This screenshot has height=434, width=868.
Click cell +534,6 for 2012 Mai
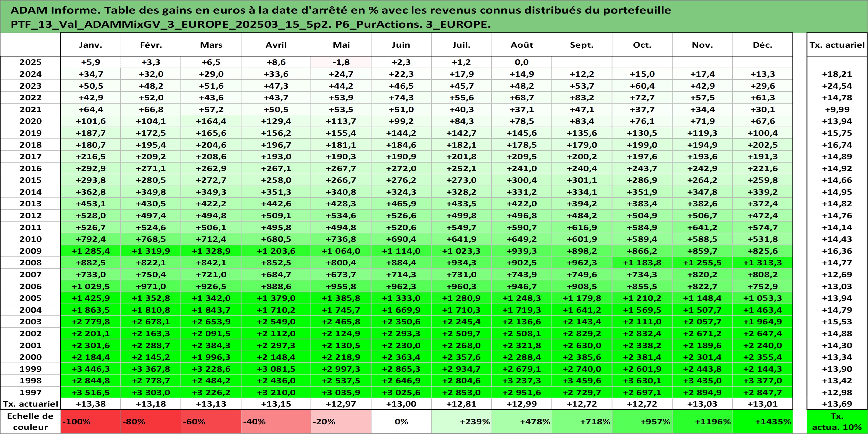click(341, 215)
